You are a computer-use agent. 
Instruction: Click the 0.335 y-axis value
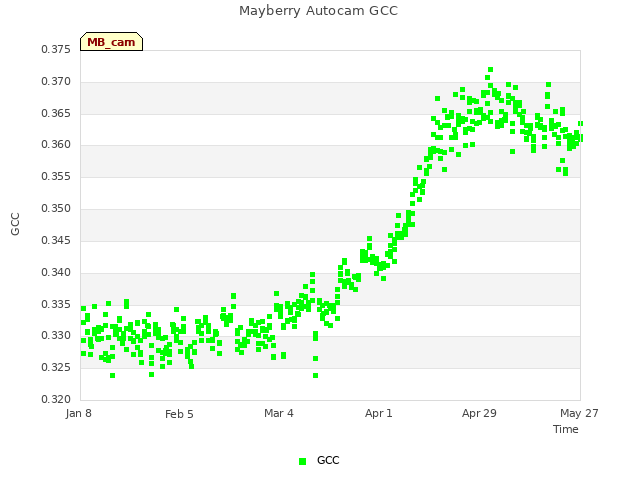56,304
